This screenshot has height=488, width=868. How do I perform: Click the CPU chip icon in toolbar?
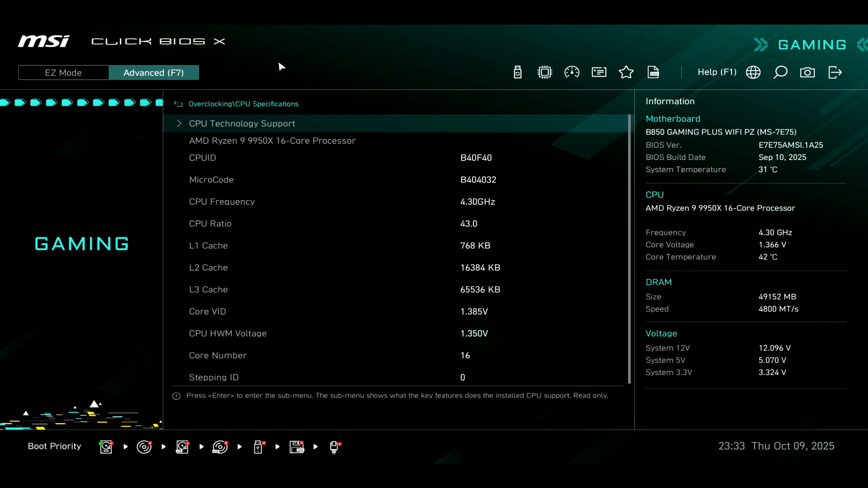[x=545, y=72]
